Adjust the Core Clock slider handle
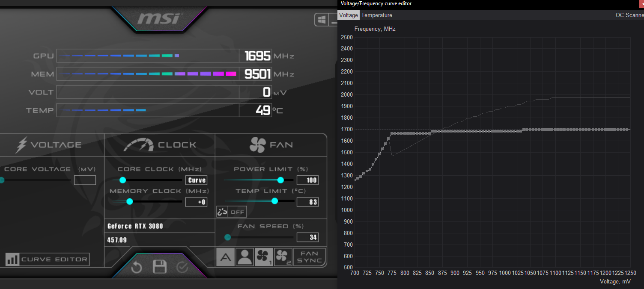The width and height of the screenshot is (644, 289). coord(123,180)
